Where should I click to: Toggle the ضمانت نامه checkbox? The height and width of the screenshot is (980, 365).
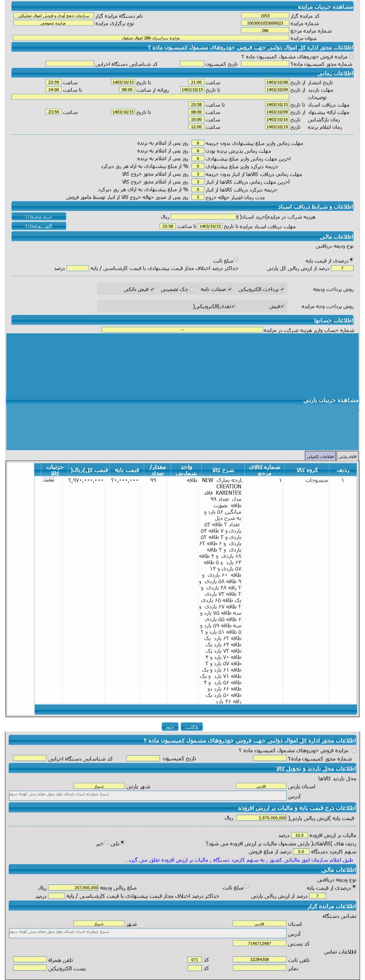click(230, 289)
